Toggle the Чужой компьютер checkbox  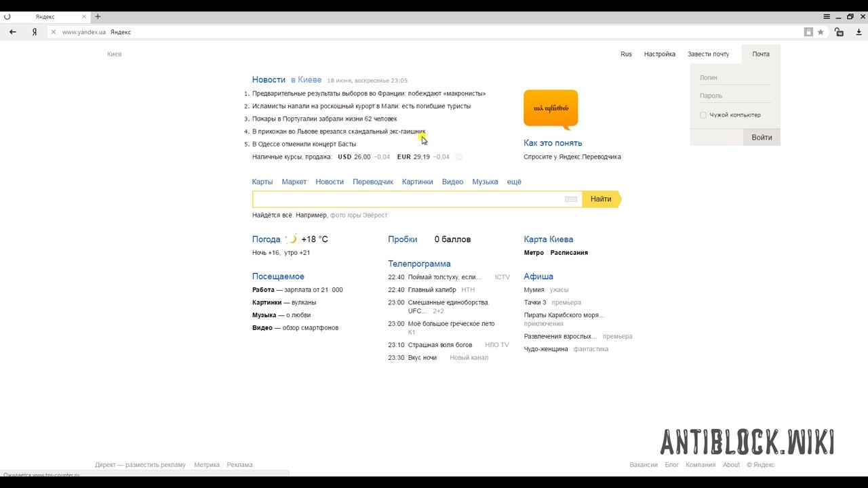(703, 115)
